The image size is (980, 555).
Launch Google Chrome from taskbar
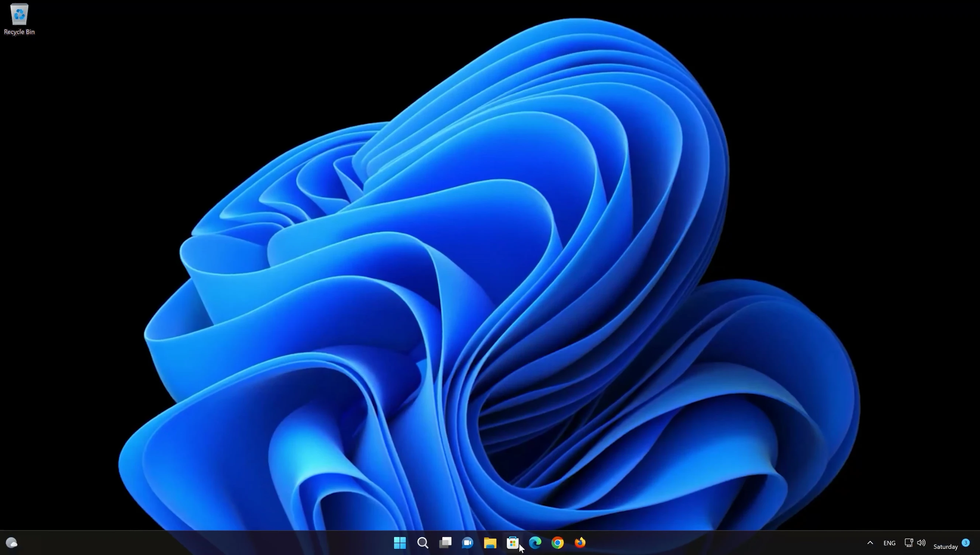[558, 543]
